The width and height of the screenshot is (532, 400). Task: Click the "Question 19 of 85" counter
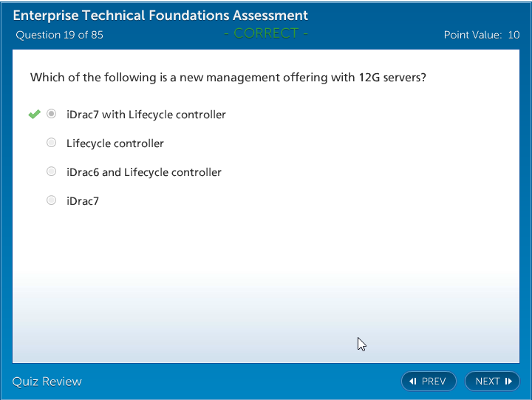59,35
